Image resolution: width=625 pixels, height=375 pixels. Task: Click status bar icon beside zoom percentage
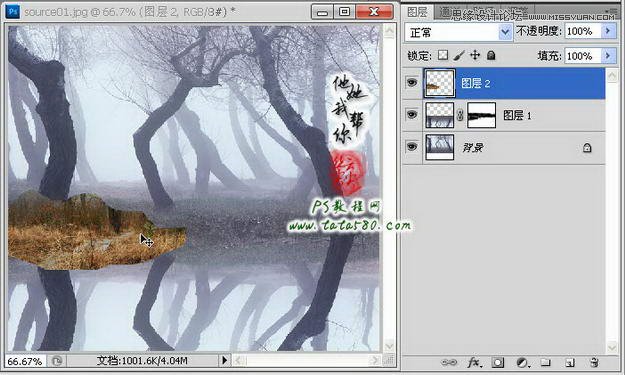point(57,361)
